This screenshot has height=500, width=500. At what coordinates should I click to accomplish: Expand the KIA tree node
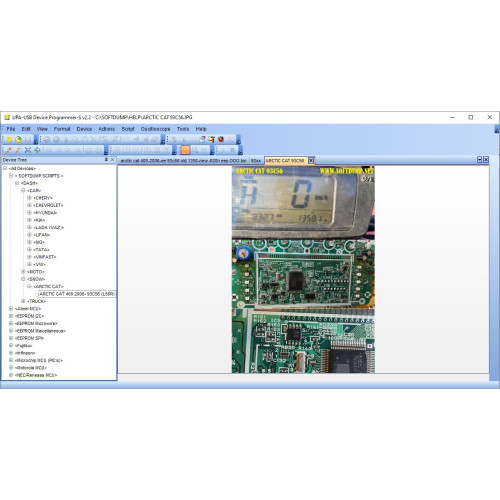(x=29, y=220)
